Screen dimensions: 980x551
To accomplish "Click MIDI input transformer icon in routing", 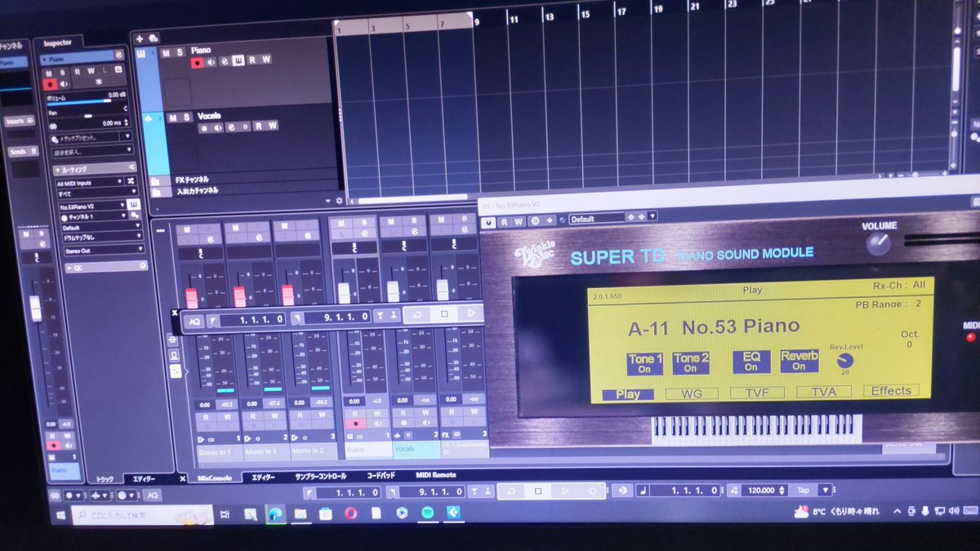I will tap(132, 183).
